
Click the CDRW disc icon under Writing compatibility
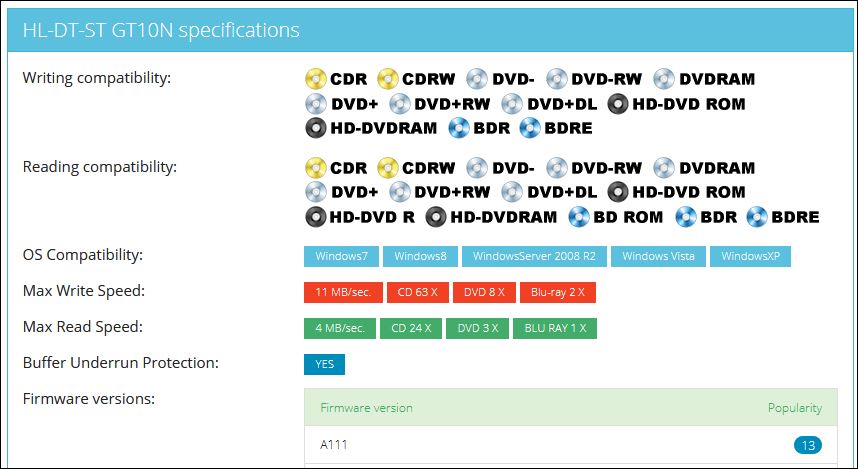pyautogui.click(x=387, y=79)
